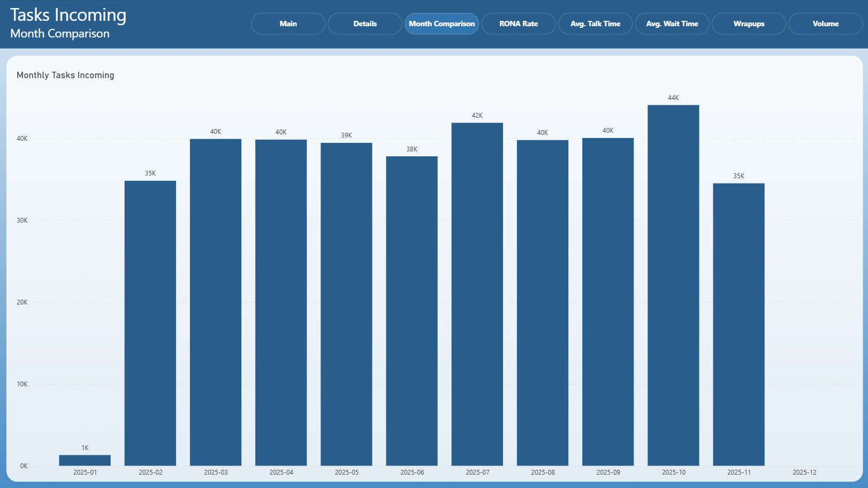Select the Month Comparison tab
Viewport: 868px width, 488px height.
click(441, 24)
